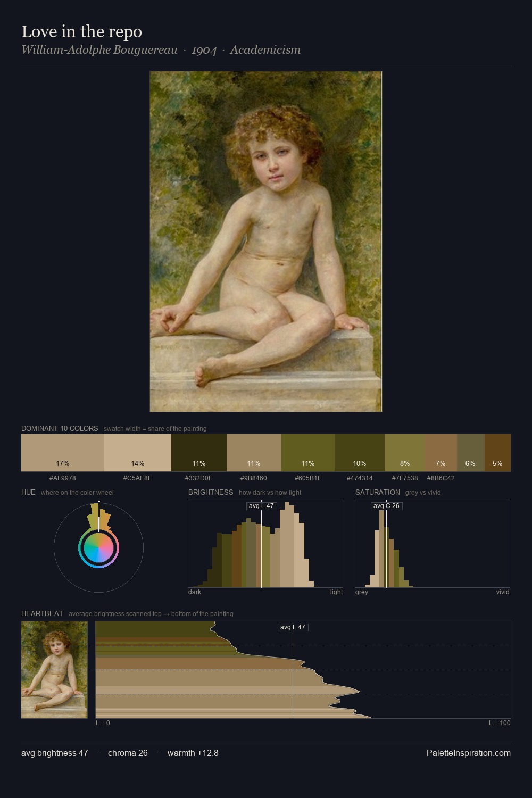This screenshot has height=798, width=532.
Task: Click the 'L = 100' axis label
Action: pyautogui.click(x=500, y=723)
